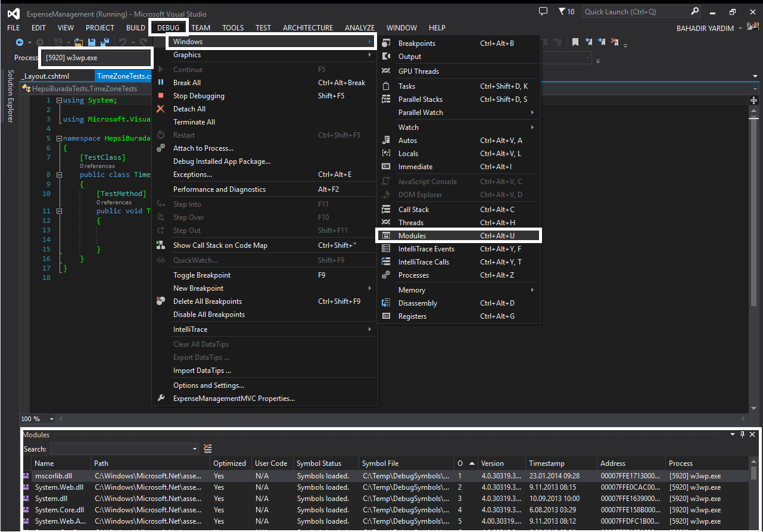Open the Solution Explorer side tab
The image size is (763, 532).
10,97
